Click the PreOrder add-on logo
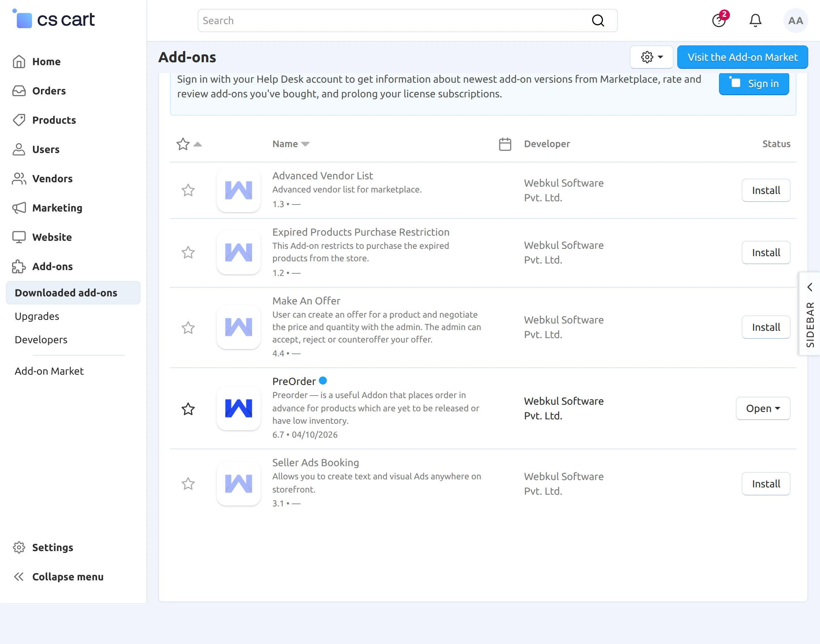The image size is (820, 644). [238, 408]
